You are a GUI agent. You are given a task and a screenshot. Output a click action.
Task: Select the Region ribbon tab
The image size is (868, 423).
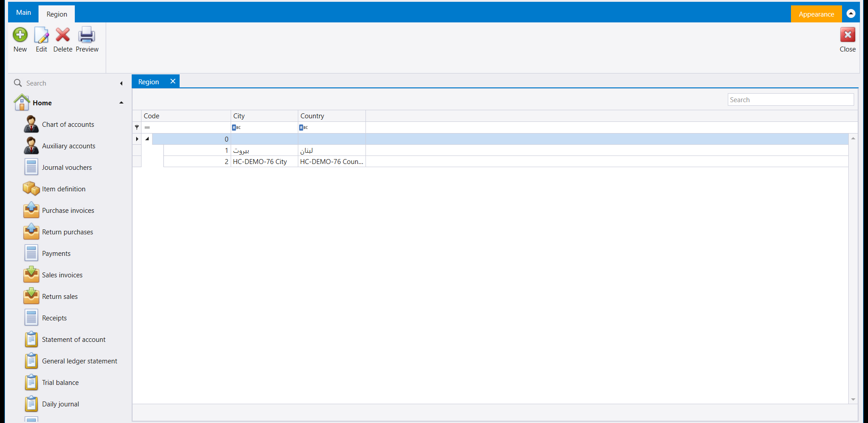click(57, 14)
